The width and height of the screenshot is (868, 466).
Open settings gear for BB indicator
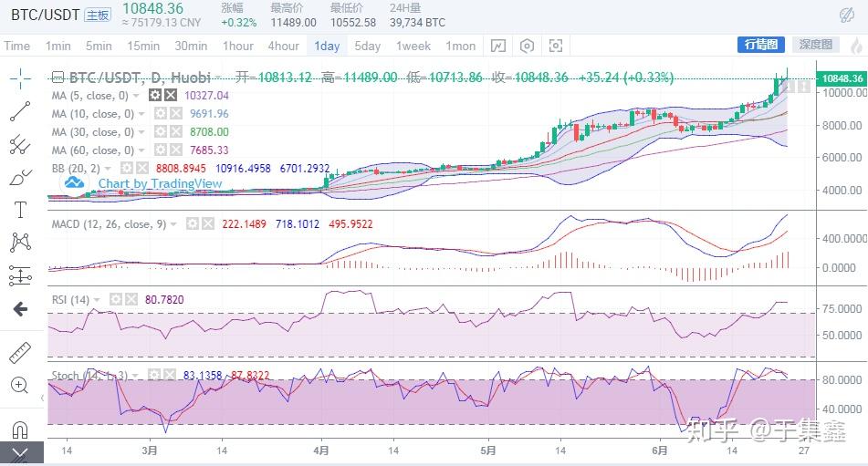click(x=127, y=168)
